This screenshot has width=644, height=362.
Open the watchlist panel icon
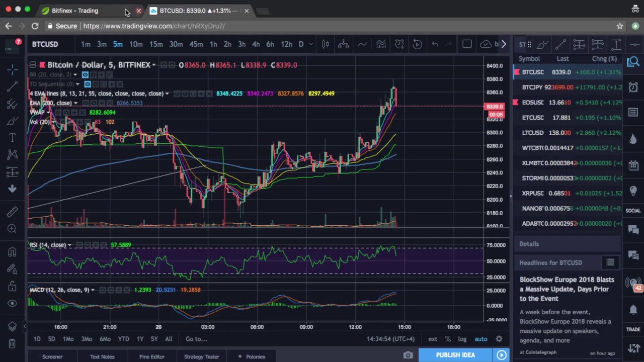pyautogui.click(x=633, y=62)
